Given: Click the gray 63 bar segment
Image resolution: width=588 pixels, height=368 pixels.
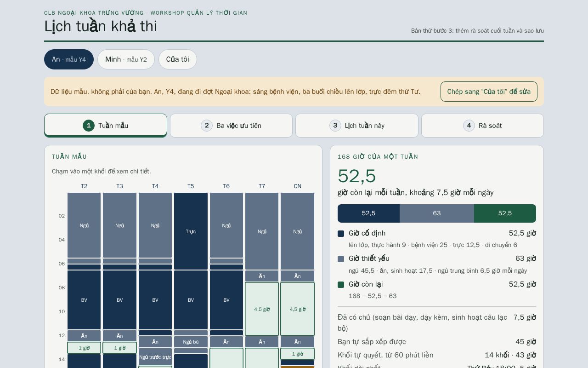Looking at the screenshot, I should pyautogui.click(x=437, y=213).
